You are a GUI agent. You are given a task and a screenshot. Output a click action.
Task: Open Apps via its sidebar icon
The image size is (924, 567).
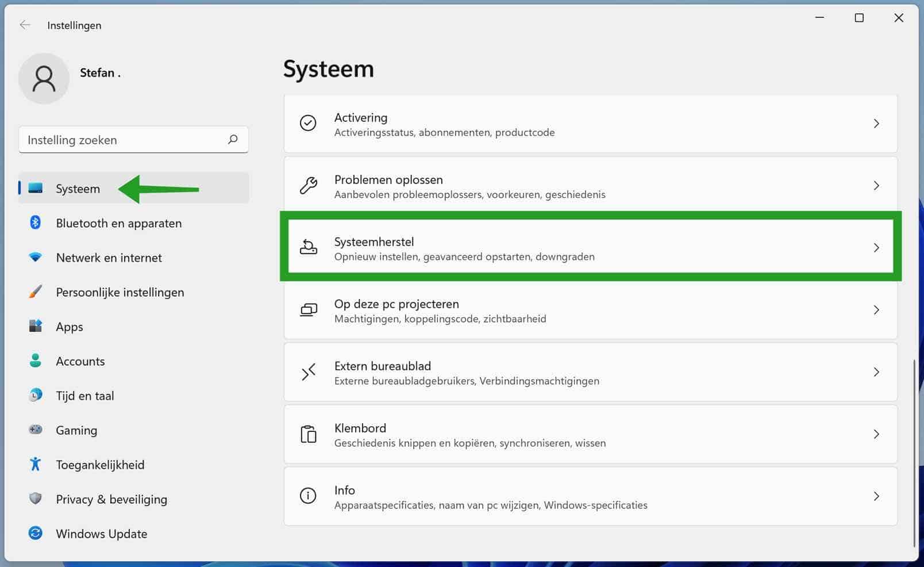tap(35, 326)
